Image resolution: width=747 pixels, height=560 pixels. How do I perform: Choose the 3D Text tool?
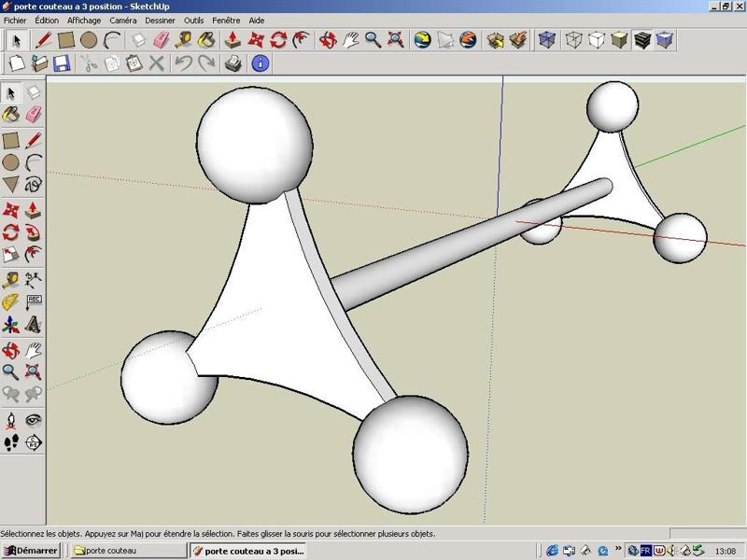pos(33,325)
